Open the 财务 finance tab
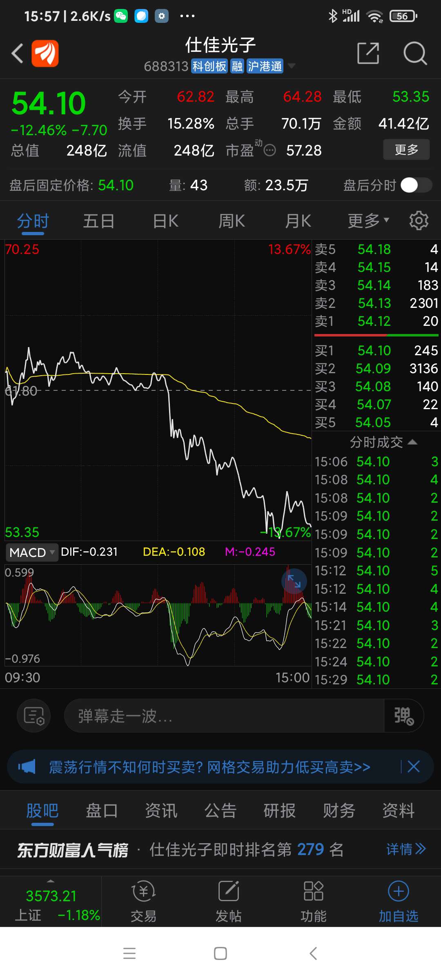Screen dimensions: 441x980 coord(339,811)
